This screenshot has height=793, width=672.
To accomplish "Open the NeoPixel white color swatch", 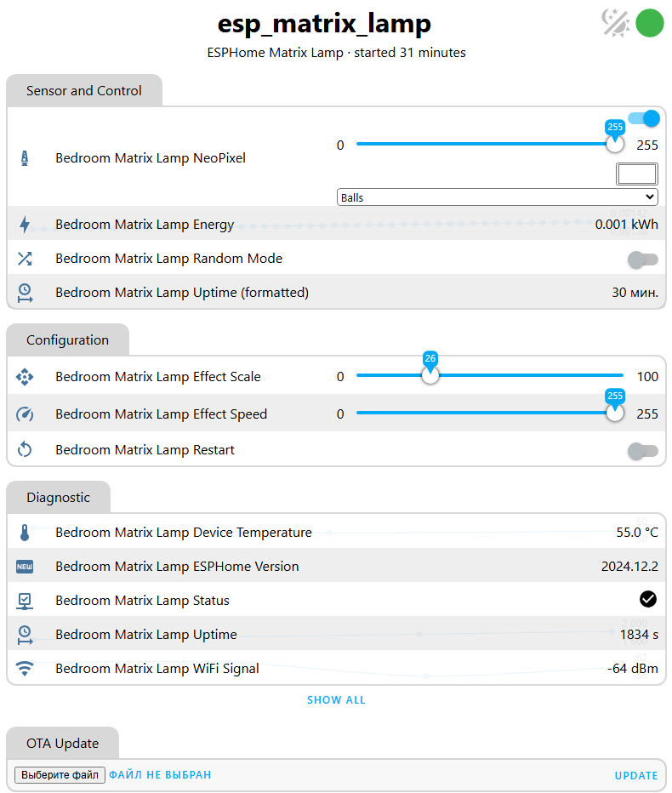I will coord(636,174).
